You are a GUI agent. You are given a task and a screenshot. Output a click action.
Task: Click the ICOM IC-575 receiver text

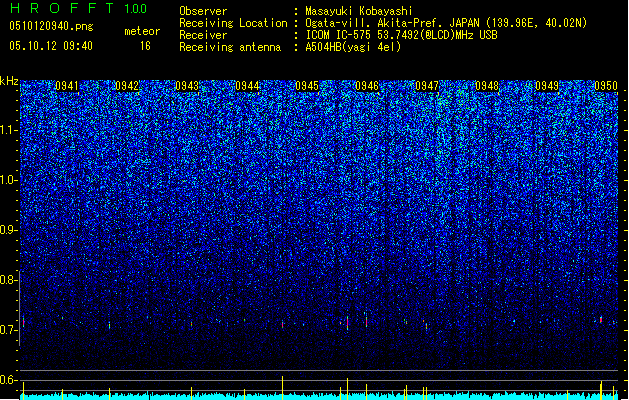pyautogui.click(x=401, y=35)
